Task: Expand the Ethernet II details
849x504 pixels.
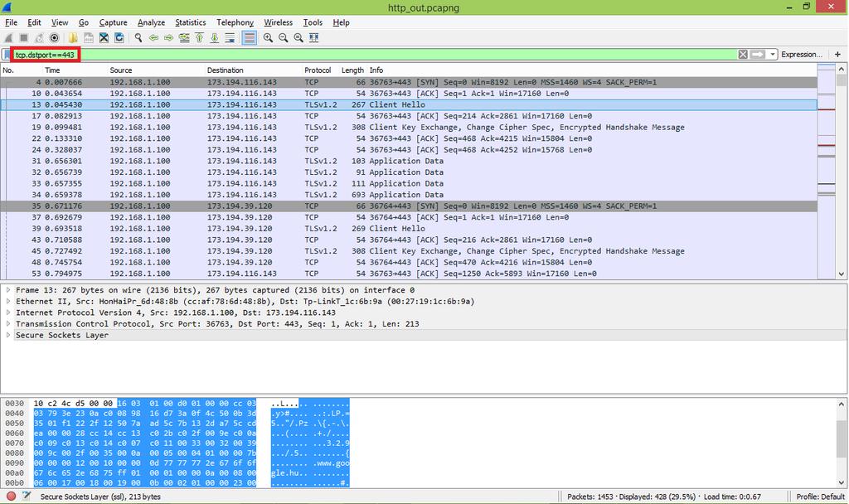Action: [8, 302]
